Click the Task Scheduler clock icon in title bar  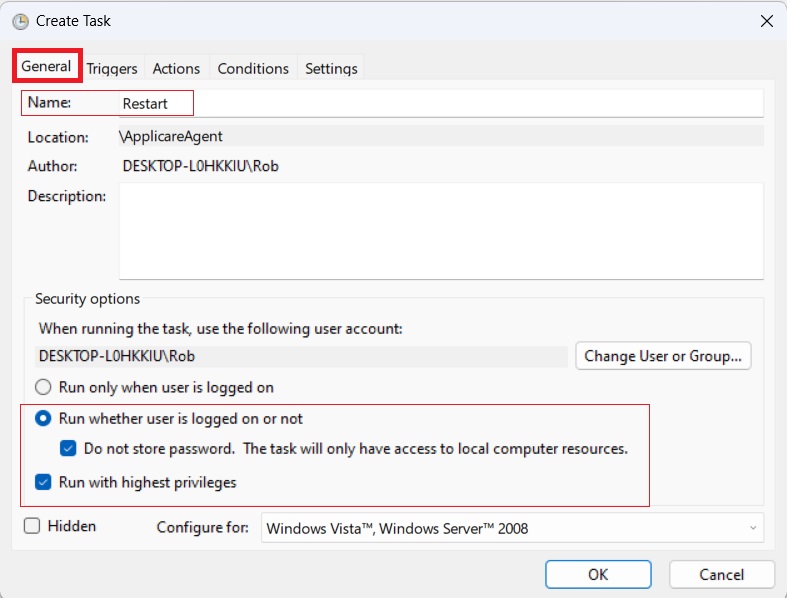(20, 21)
